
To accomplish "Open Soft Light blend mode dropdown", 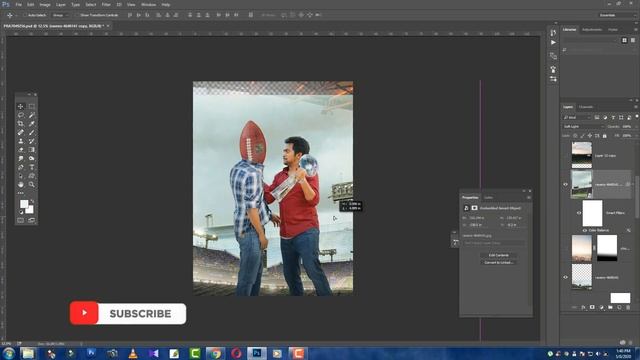I will point(583,127).
